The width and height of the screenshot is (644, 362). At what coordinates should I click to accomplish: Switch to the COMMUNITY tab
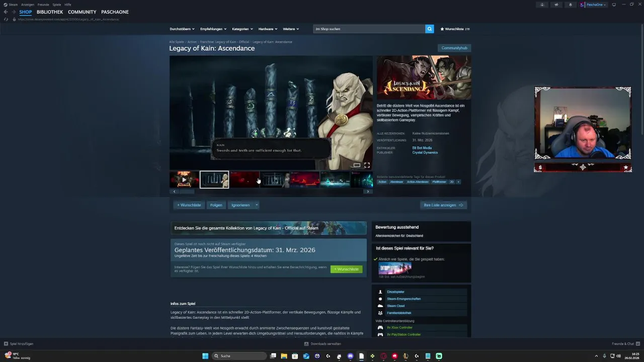[x=82, y=12]
